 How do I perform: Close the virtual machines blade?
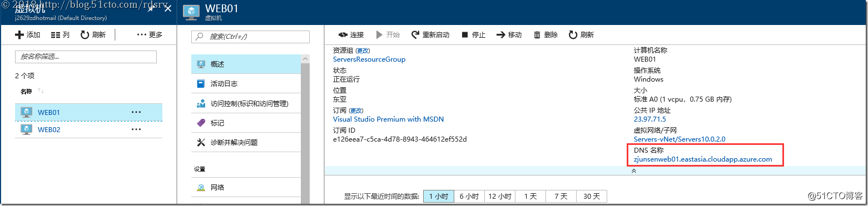(x=168, y=9)
